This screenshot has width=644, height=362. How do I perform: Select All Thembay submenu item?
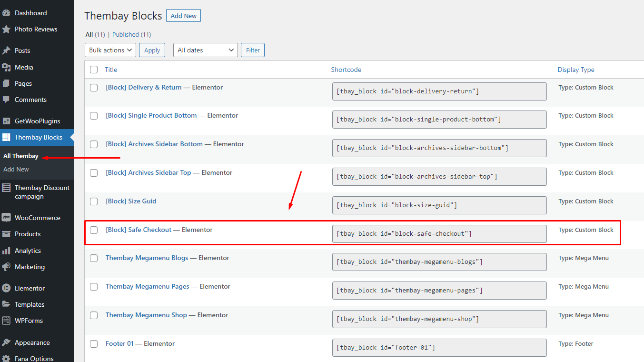(x=21, y=156)
